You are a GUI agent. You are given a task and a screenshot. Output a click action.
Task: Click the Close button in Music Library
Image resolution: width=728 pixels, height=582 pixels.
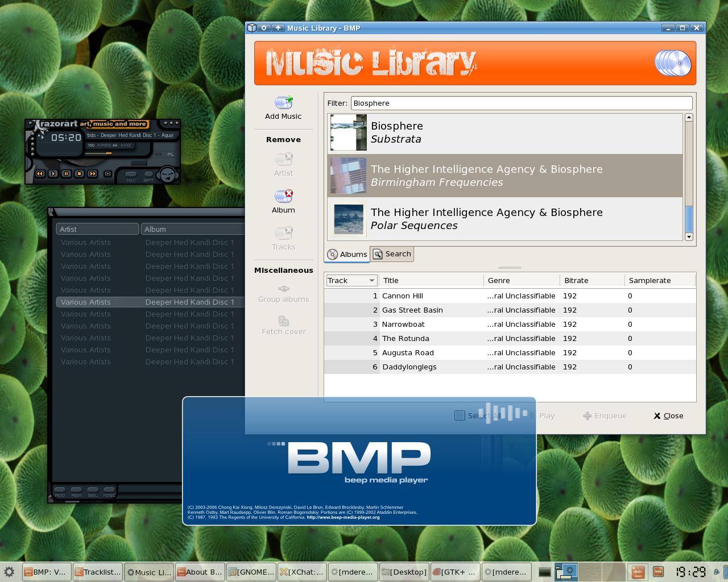[668, 415]
